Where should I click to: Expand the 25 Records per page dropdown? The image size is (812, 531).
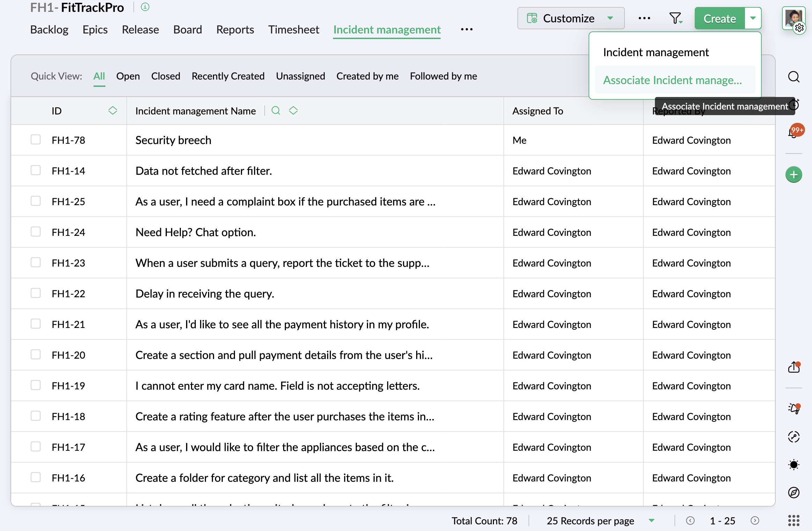651,521
